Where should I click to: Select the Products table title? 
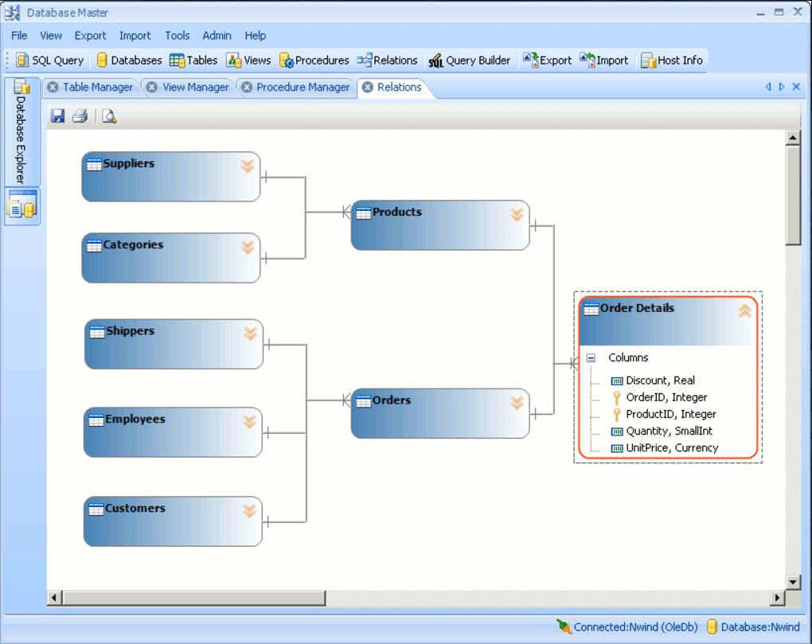click(x=396, y=212)
